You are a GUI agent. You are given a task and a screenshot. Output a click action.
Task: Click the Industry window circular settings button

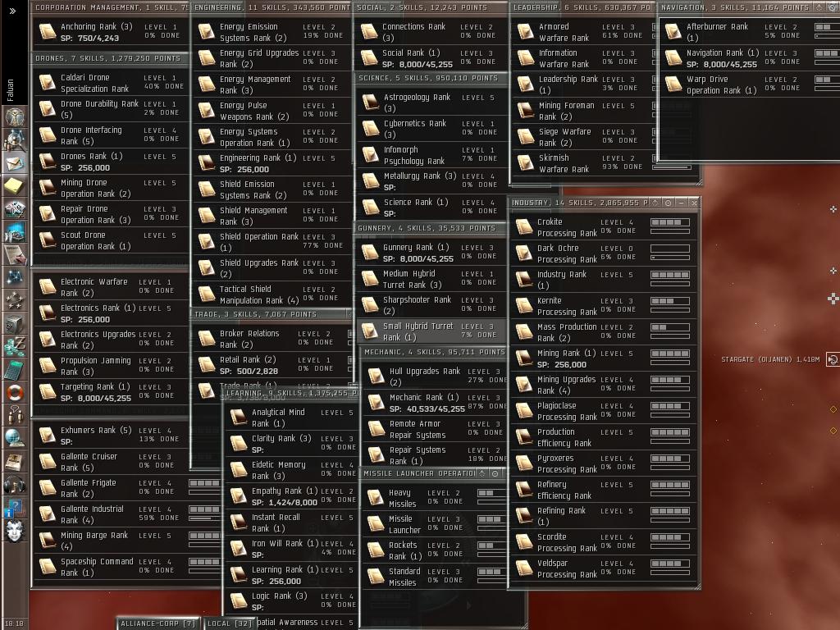coord(668,203)
